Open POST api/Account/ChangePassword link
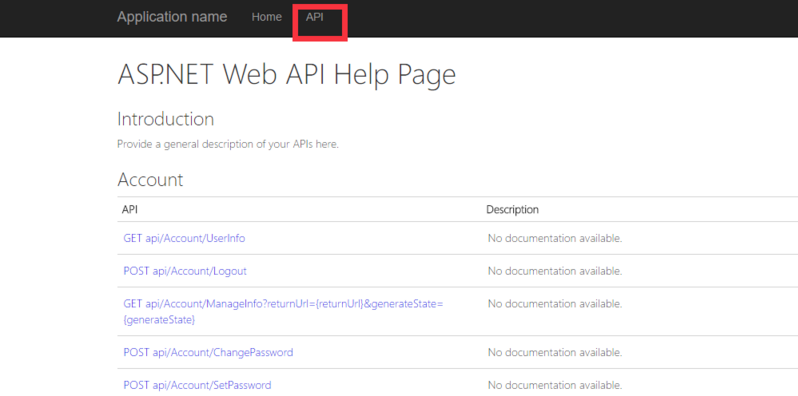Image resolution: width=798 pixels, height=396 pixels. [x=208, y=352]
